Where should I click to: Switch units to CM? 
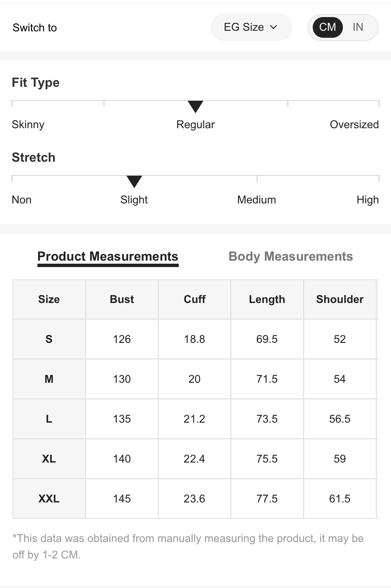click(x=327, y=27)
